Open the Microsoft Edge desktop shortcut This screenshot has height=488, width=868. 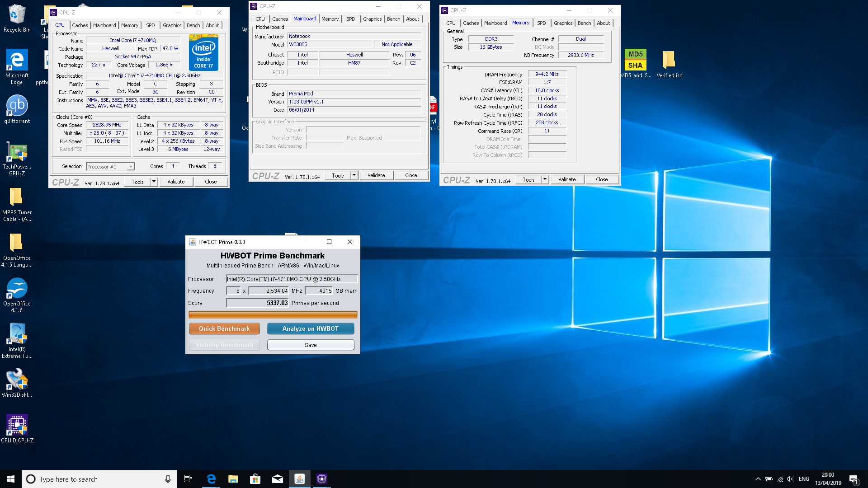coord(17,66)
